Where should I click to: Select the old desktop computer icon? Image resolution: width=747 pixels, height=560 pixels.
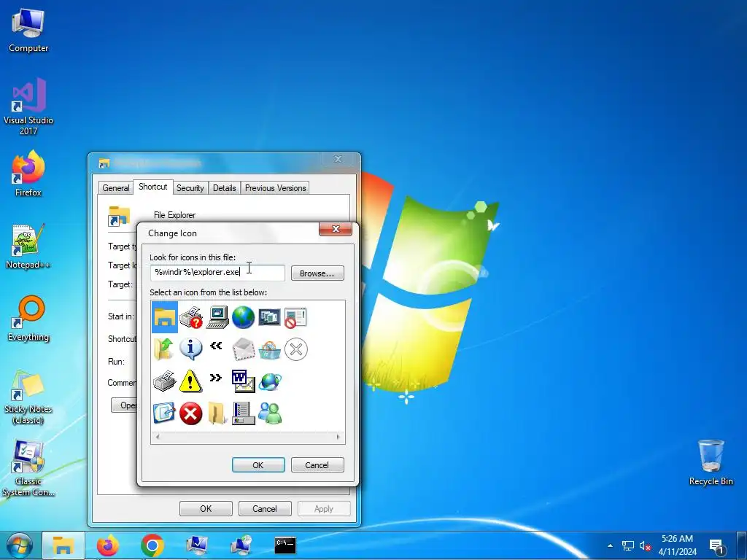(217, 317)
